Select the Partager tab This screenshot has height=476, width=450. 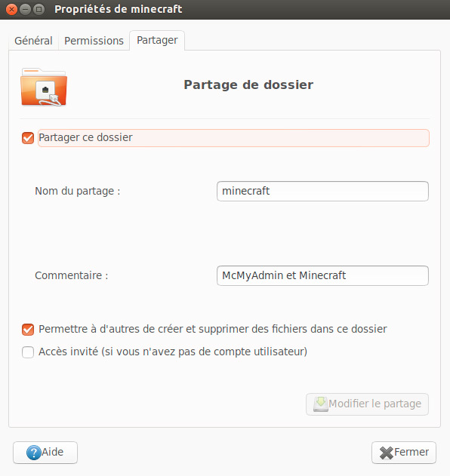coord(157,40)
